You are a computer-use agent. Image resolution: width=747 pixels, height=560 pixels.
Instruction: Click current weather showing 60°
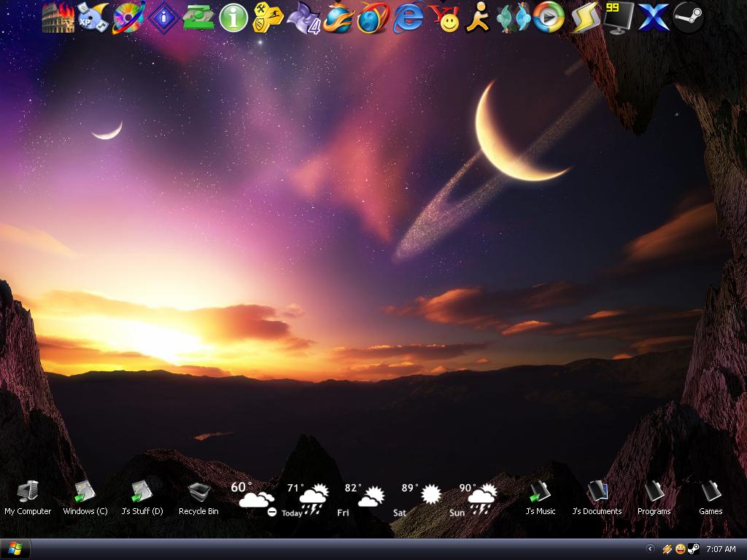[x=252, y=495]
